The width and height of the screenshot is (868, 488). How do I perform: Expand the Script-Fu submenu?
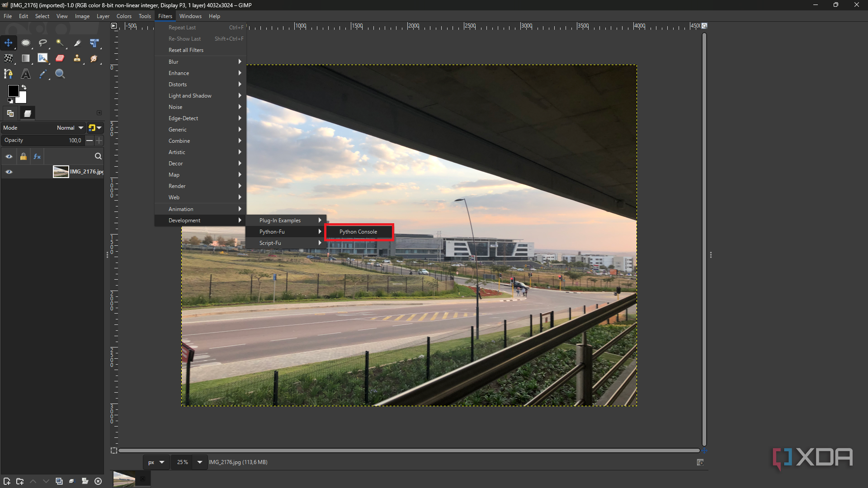click(x=286, y=243)
